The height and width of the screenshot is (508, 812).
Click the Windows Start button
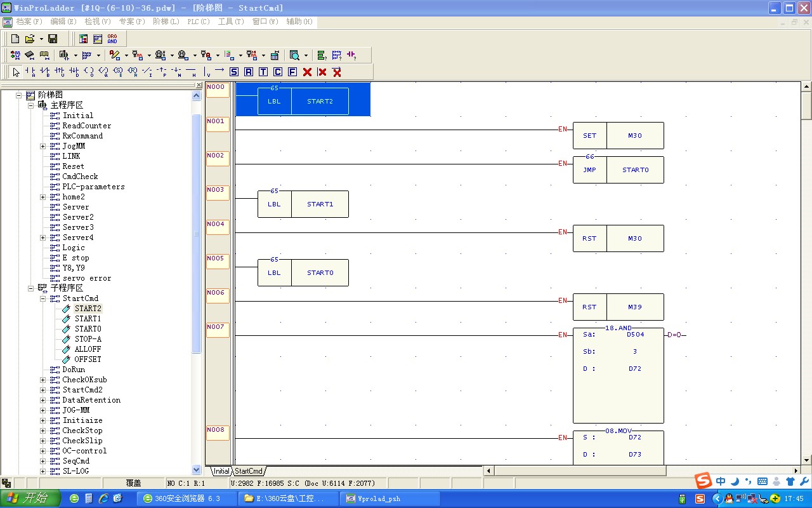(30, 498)
